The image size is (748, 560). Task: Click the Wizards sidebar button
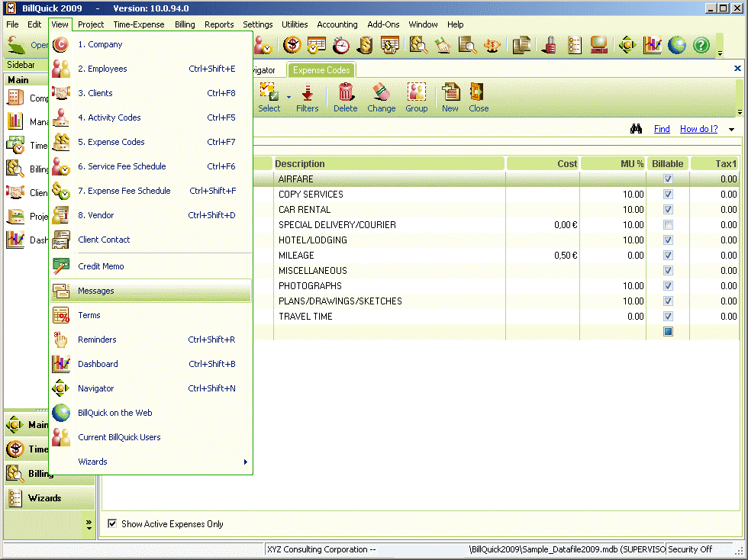[x=50, y=498]
